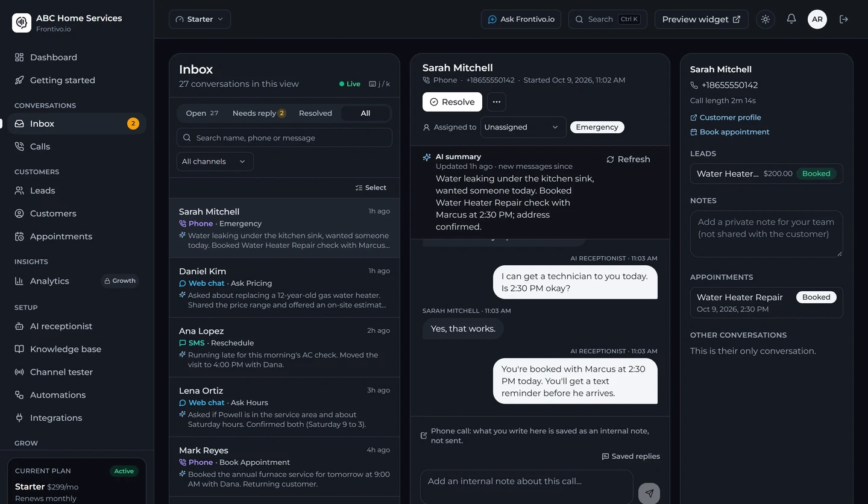This screenshot has width=868, height=504.
Task: Open the notifications bell
Action: [791, 19]
